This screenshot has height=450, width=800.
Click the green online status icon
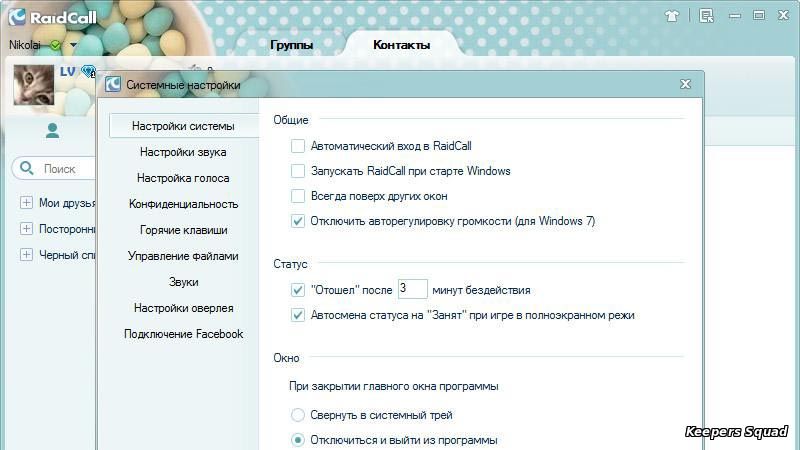click(55, 45)
